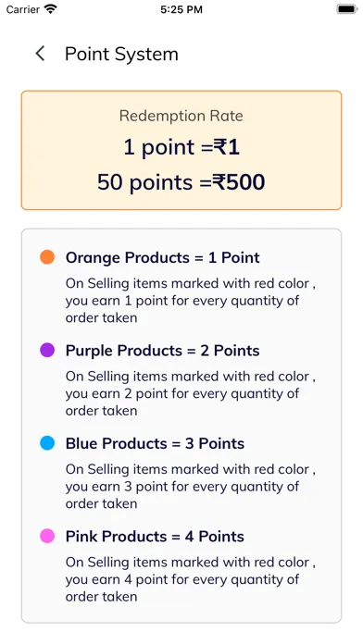This screenshot has width=363, height=644.
Task: Click the 50 points = ₹500 text
Action: click(181, 182)
